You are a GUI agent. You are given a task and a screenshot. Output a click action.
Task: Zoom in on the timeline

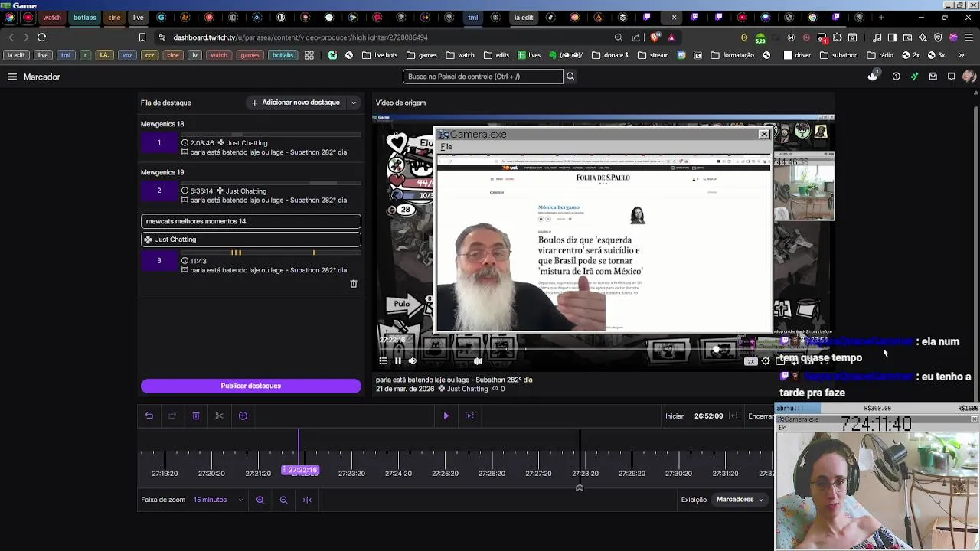point(260,500)
